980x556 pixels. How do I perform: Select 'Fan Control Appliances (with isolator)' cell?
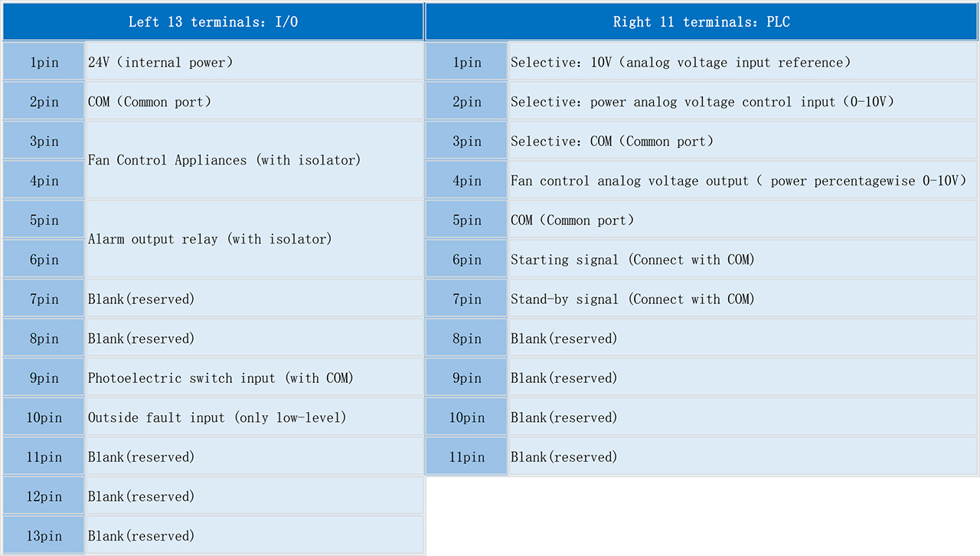254,160
